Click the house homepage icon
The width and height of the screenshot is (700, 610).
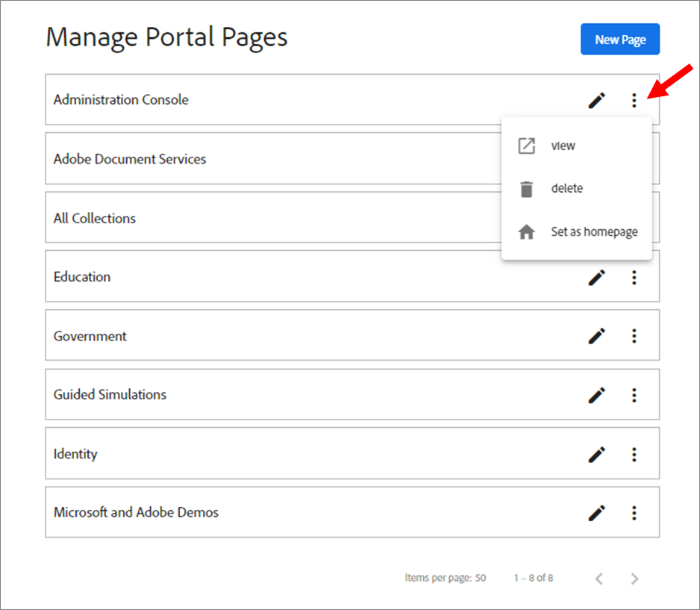(526, 231)
